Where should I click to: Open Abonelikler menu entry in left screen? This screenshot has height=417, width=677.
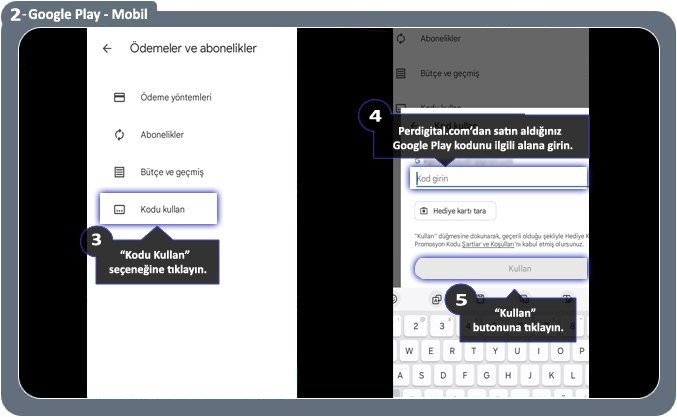163,135
